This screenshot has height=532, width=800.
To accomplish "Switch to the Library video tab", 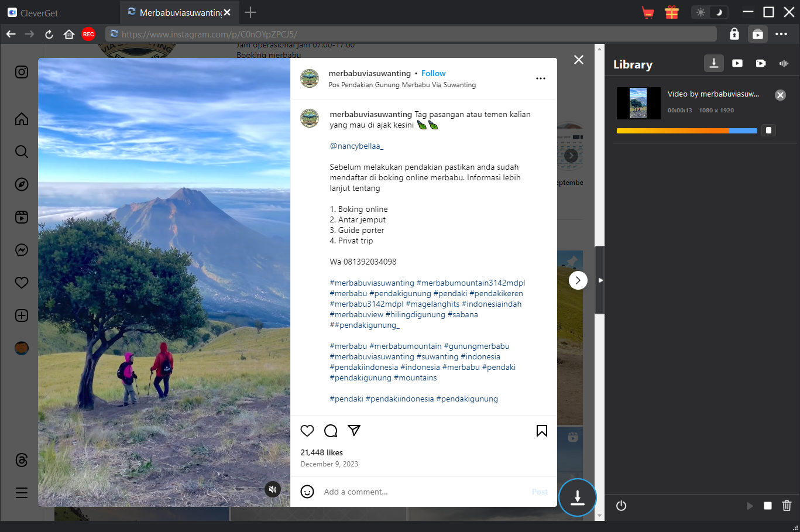I will [737, 63].
